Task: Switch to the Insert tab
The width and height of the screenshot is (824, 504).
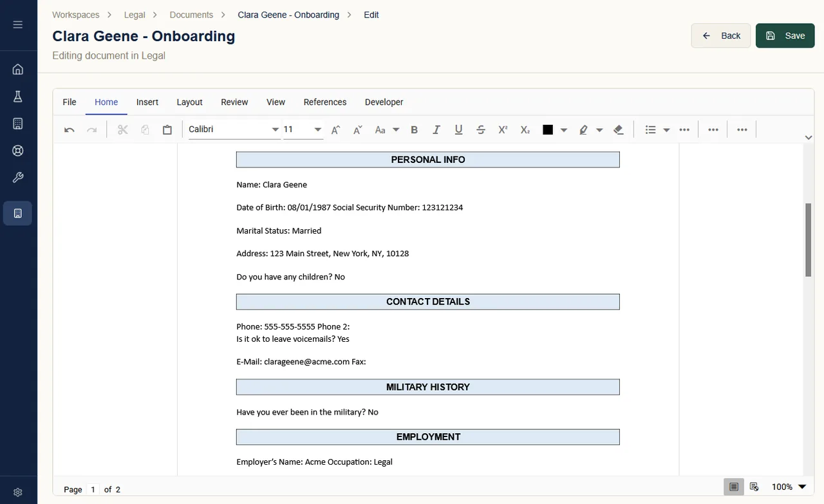Action: 147,102
